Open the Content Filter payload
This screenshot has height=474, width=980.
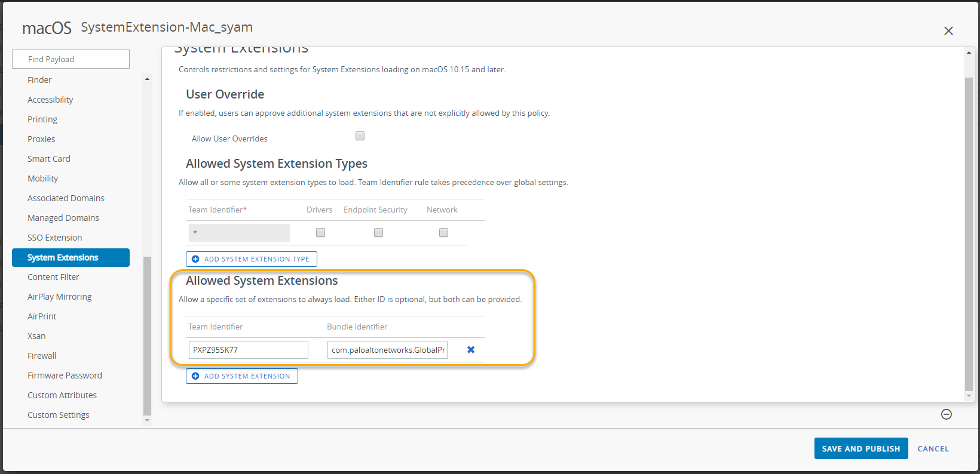point(53,277)
